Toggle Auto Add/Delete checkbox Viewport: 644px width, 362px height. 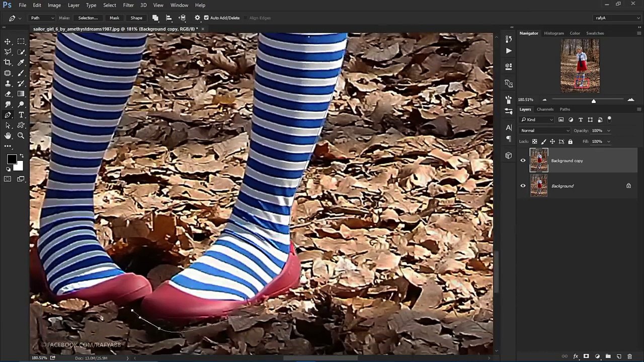[x=206, y=18]
